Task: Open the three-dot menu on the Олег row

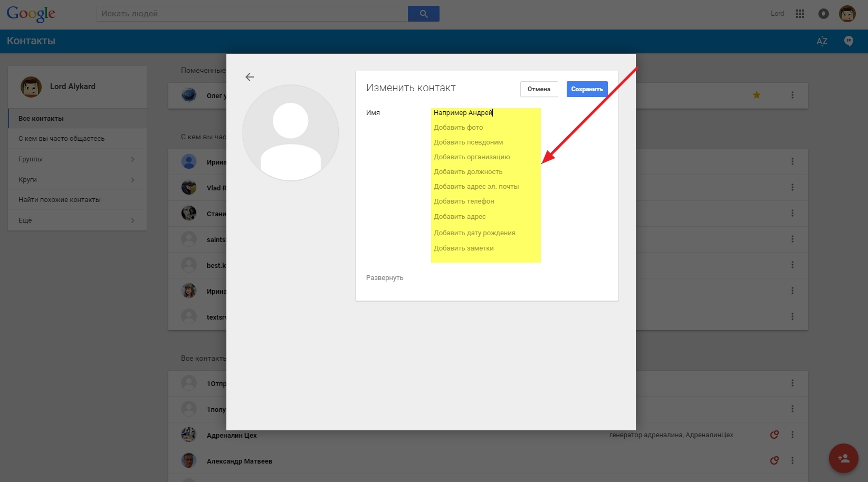Action: [x=792, y=95]
